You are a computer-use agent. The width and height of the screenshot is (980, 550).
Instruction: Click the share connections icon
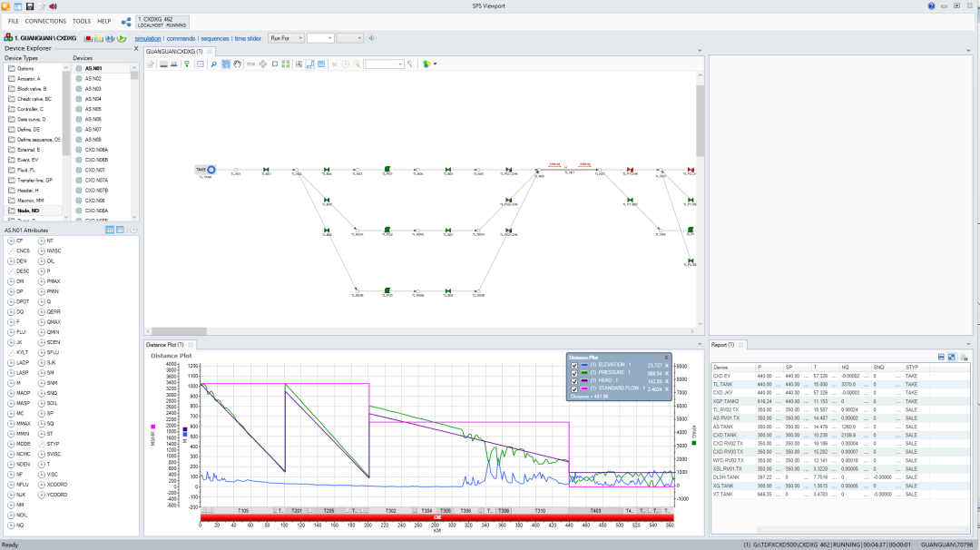[126, 22]
